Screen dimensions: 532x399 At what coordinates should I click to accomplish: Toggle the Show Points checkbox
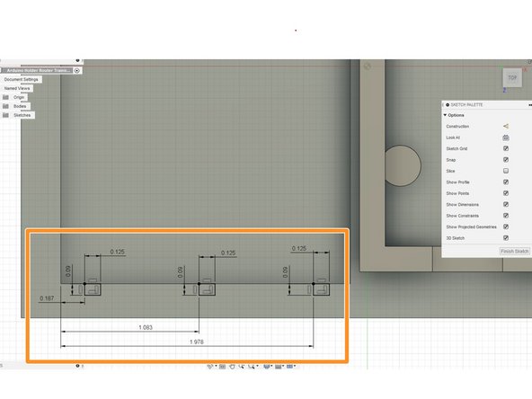(x=506, y=193)
